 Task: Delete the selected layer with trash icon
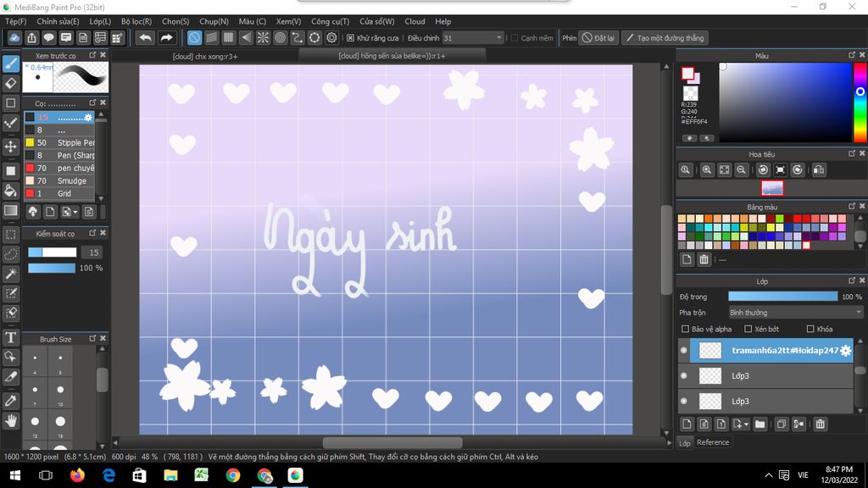pyautogui.click(x=821, y=424)
